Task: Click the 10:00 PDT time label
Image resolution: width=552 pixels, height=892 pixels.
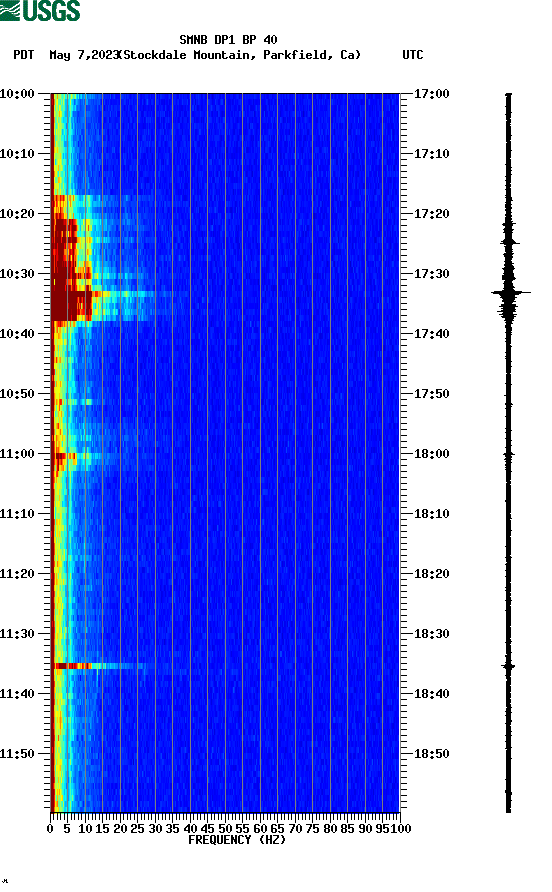Action: (18, 94)
